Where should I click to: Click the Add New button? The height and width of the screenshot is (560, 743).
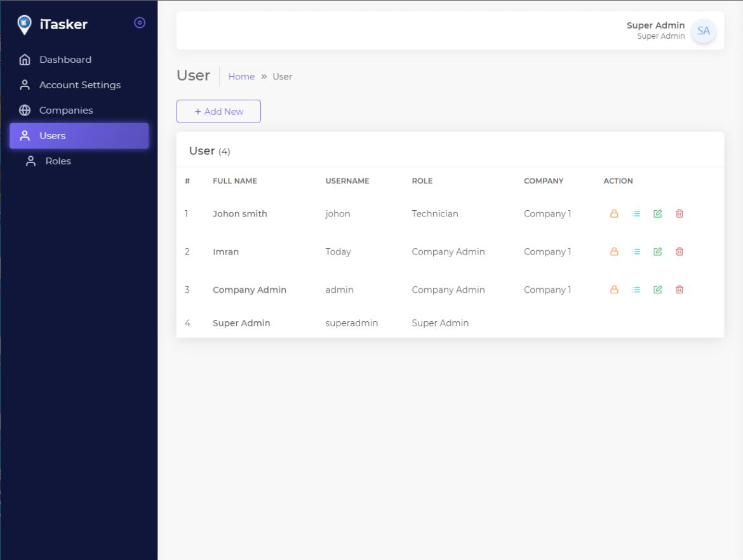click(x=218, y=112)
